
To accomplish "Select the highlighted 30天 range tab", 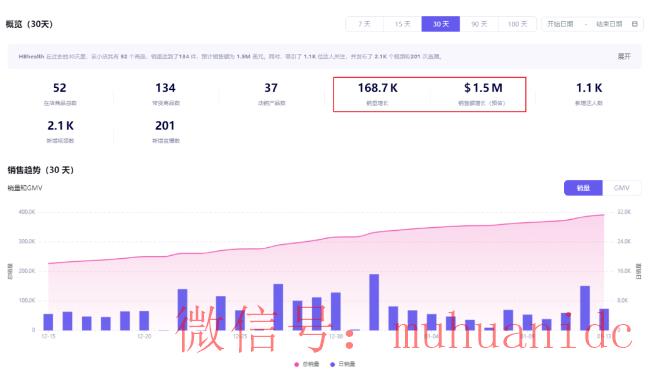I will 441,24.
